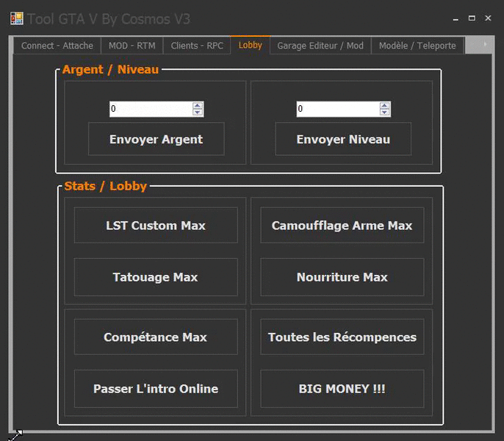Select the Lobby tab

tap(251, 45)
